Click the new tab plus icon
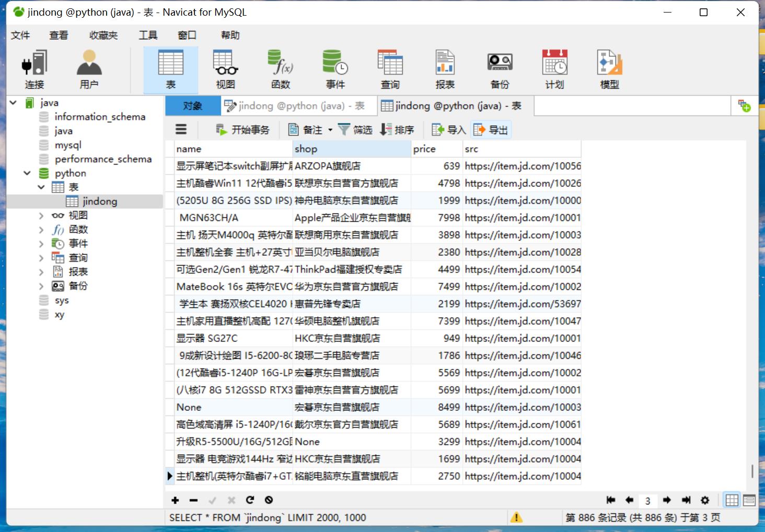 [x=744, y=106]
